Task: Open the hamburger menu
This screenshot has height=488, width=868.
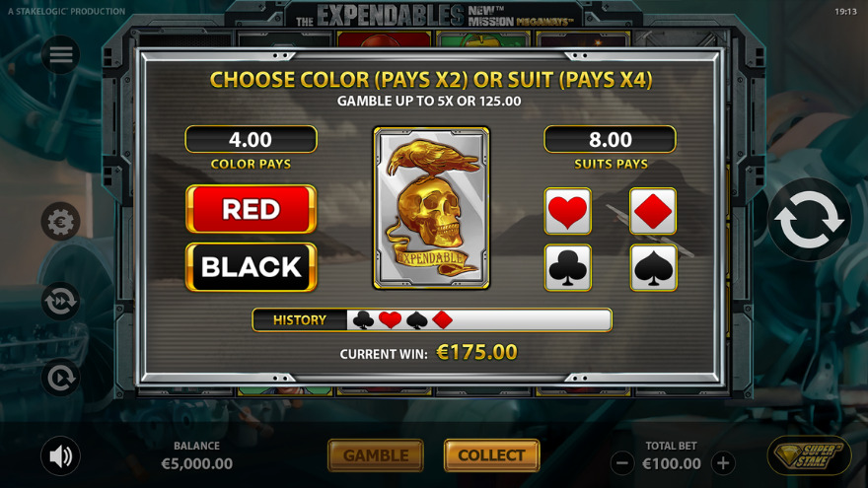Action: click(60, 55)
